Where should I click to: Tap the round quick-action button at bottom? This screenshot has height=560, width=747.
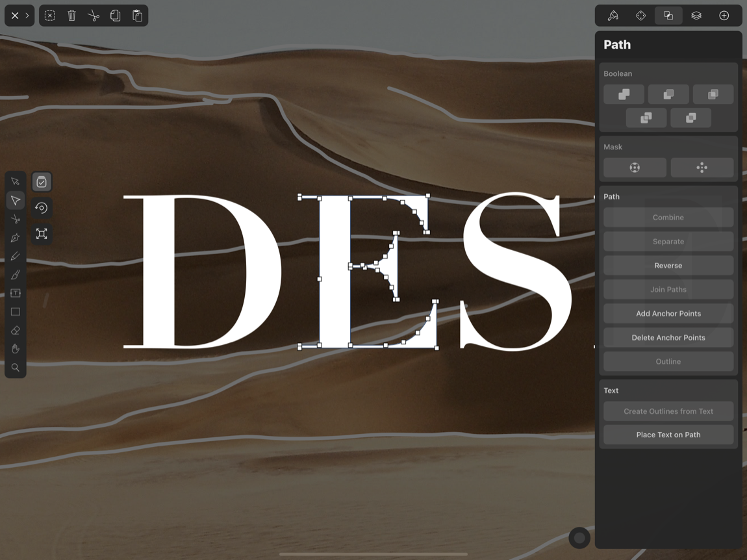click(x=579, y=538)
